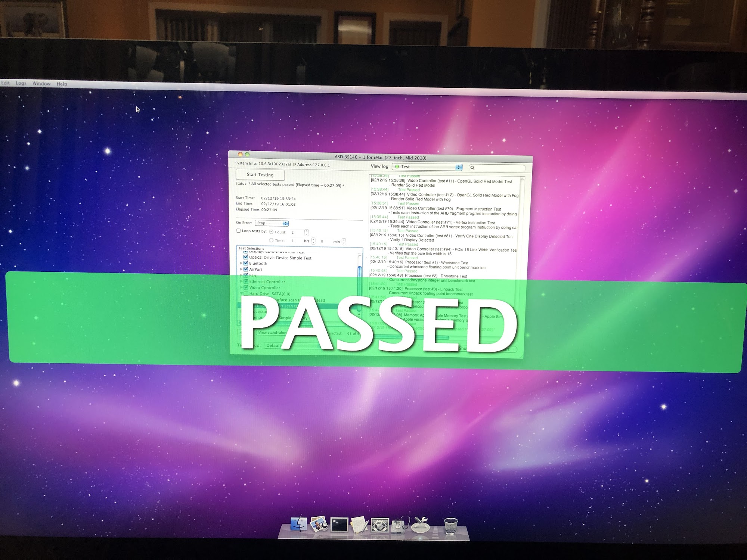Open System Preferences gear icon
Screen dimensions: 747x560
[380, 526]
